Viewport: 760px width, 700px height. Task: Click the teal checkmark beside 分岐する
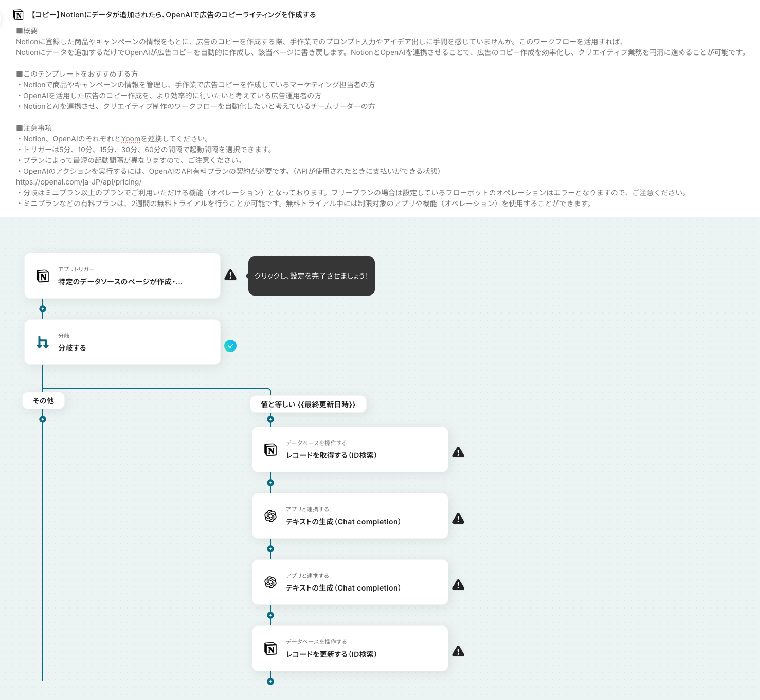(230, 346)
